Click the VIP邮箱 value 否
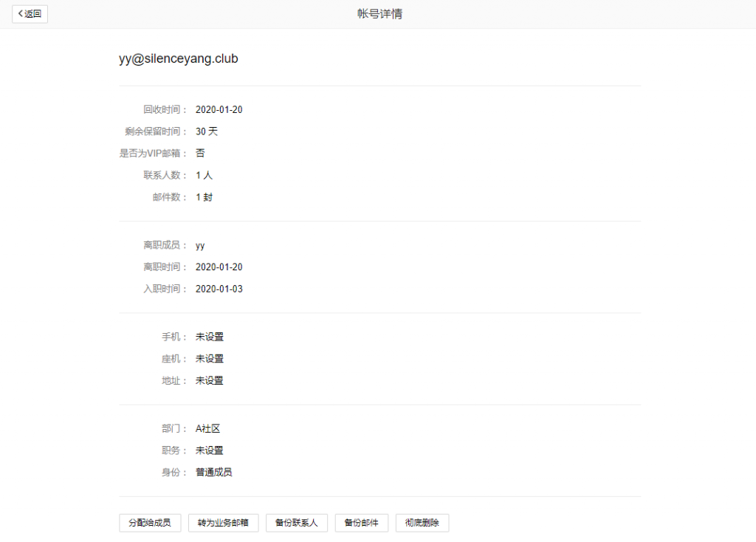 [200, 154]
